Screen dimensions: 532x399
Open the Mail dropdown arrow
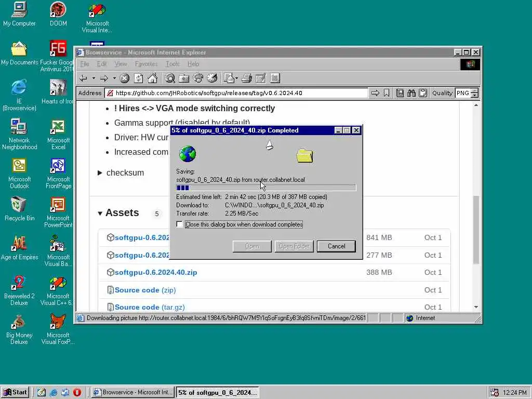tap(236, 78)
